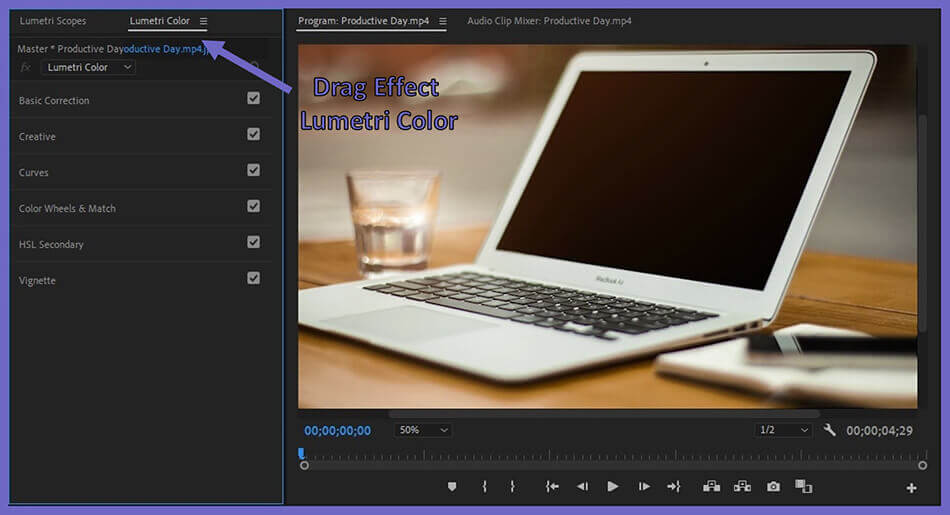Expand the Curves section

[x=33, y=173]
